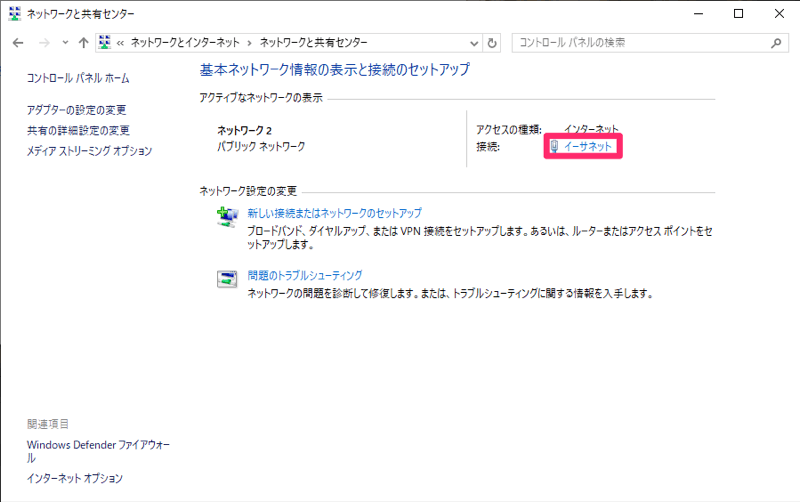The image size is (800, 502).
Task: Expand the « breadcrumb chevron in address bar
Action: (120, 43)
